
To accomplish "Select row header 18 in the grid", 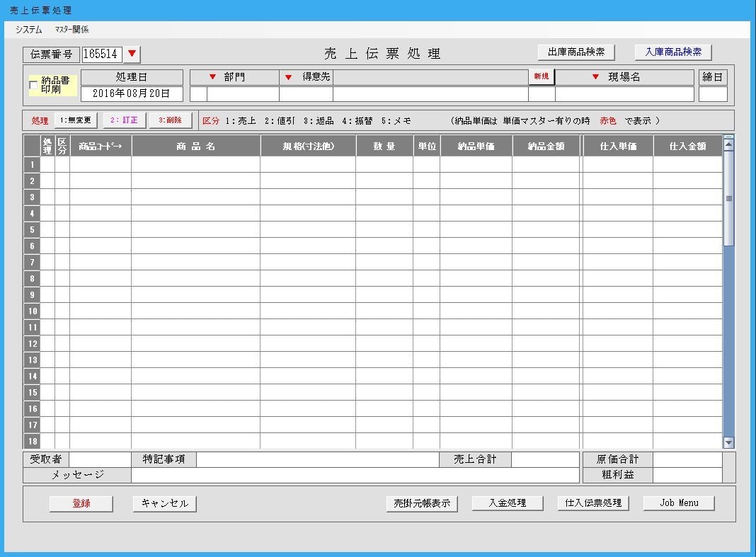I will [x=32, y=441].
